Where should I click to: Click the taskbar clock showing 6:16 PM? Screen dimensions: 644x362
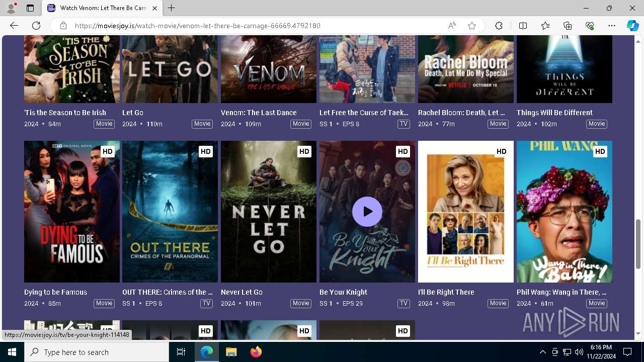(601, 352)
